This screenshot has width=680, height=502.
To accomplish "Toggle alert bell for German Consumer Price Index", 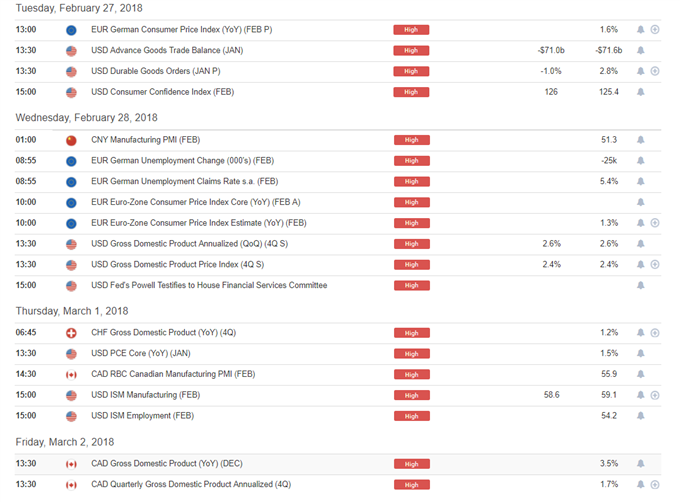I will click(x=641, y=29).
